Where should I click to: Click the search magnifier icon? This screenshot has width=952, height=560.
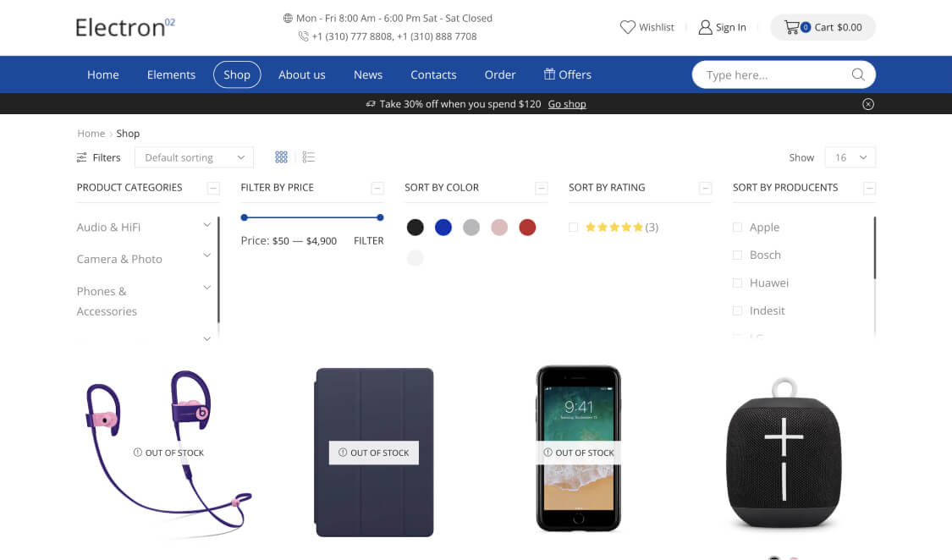click(858, 74)
